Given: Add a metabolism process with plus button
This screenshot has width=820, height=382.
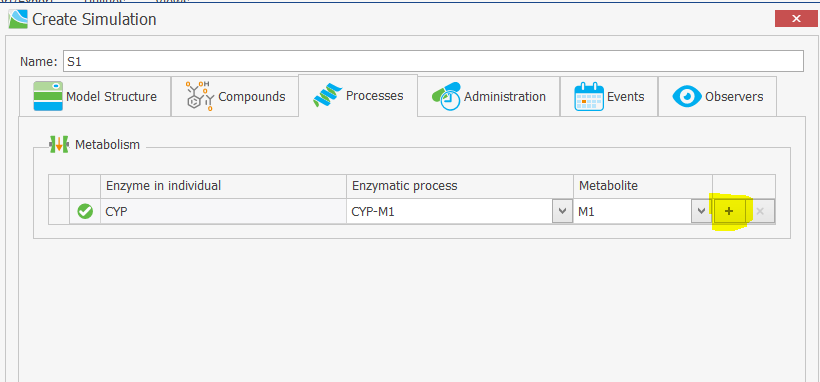Looking at the screenshot, I should tap(729, 211).
